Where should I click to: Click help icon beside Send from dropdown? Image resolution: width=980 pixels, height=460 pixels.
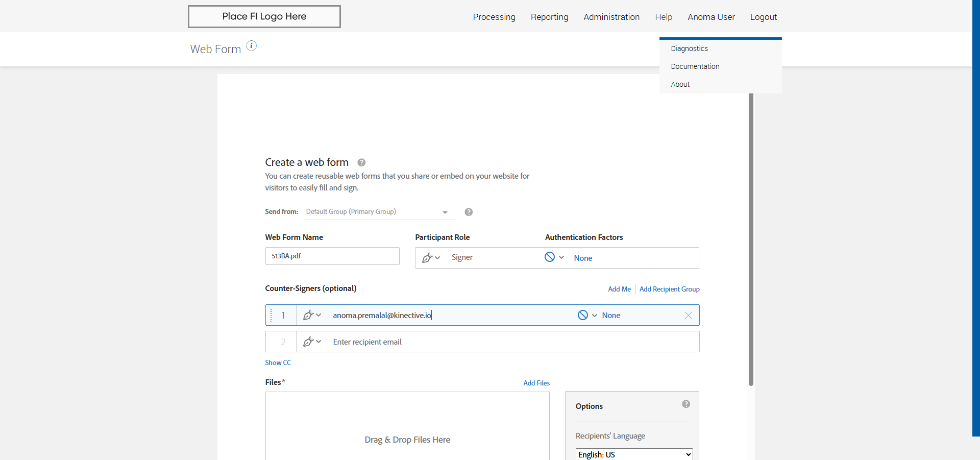click(x=469, y=212)
